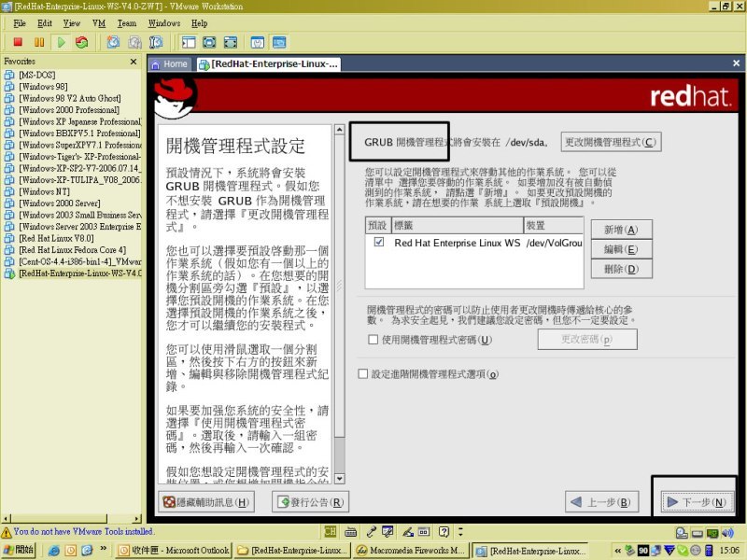Click the 隱藏輔助訊息(H) hide help button
Image resolution: width=747 pixels, height=560 pixels.
click(206, 502)
